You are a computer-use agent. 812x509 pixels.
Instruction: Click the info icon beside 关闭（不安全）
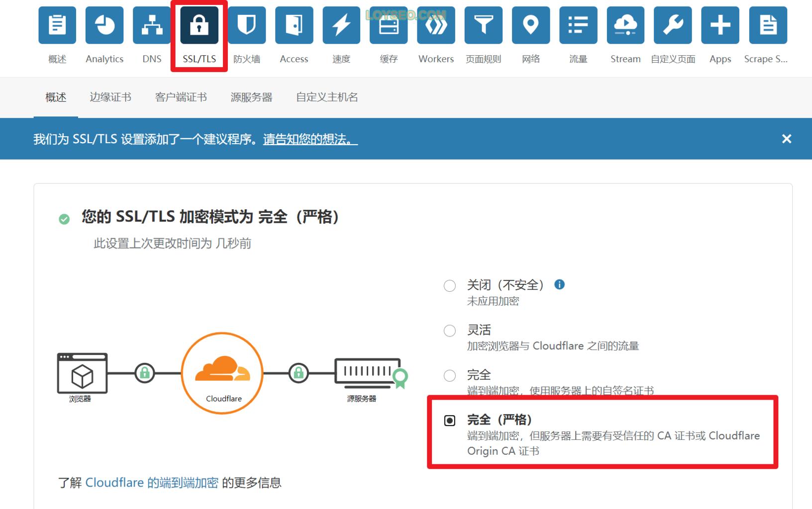coord(559,284)
